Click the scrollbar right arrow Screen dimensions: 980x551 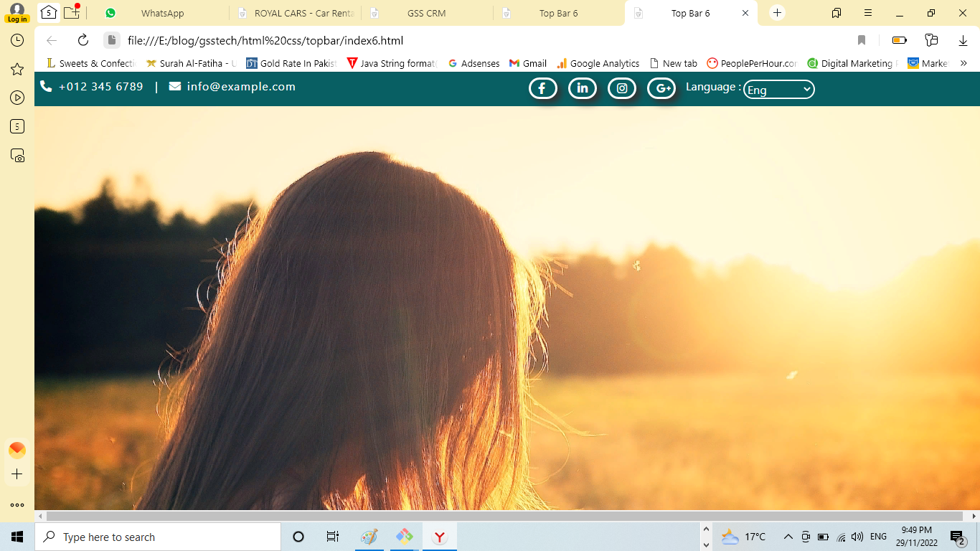974,516
